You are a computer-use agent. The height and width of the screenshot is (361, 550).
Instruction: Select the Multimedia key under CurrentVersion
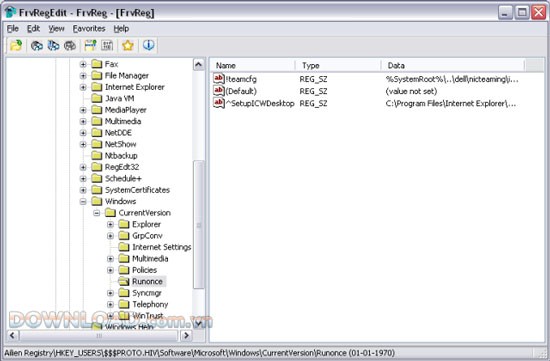[x=150, y=259]
